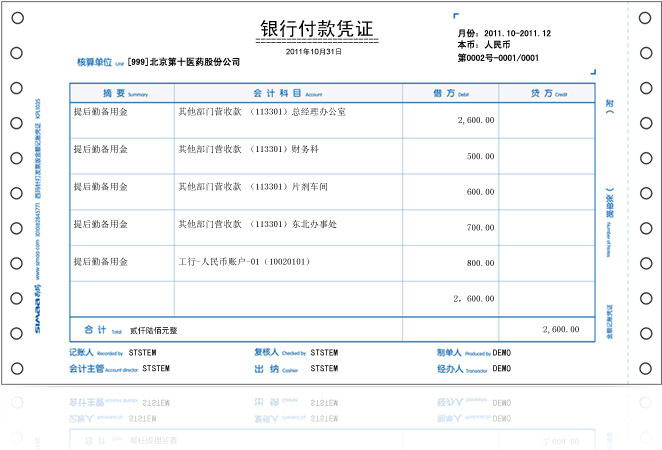Click the 核算单位 label
This screenshot has width=662, height=450.
94,62
